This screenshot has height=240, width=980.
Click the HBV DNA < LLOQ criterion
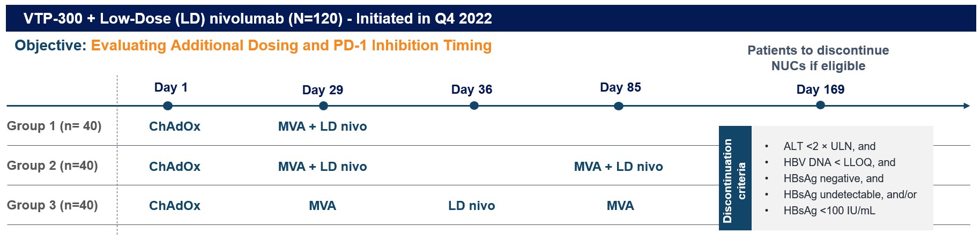(839, 162)
